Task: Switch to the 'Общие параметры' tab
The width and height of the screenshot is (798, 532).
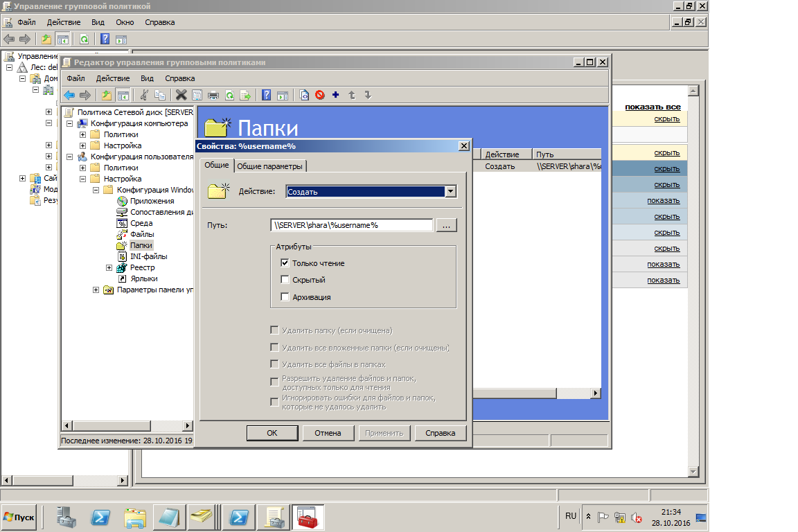Action: [x=269, y=166]
